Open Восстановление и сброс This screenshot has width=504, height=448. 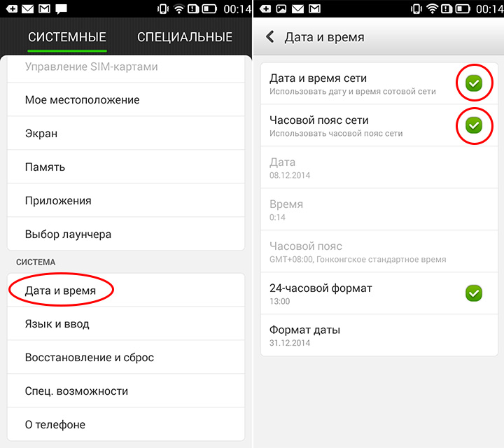click(x=126, y=357)
